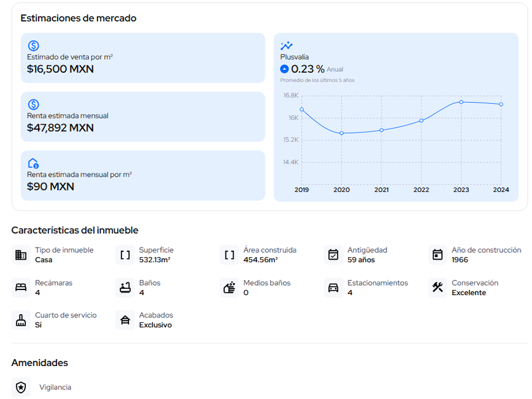Click the Plusvalía sparkline trend icon
The width and height of the screenshot is (532, 399).
(x=286, y=46)
